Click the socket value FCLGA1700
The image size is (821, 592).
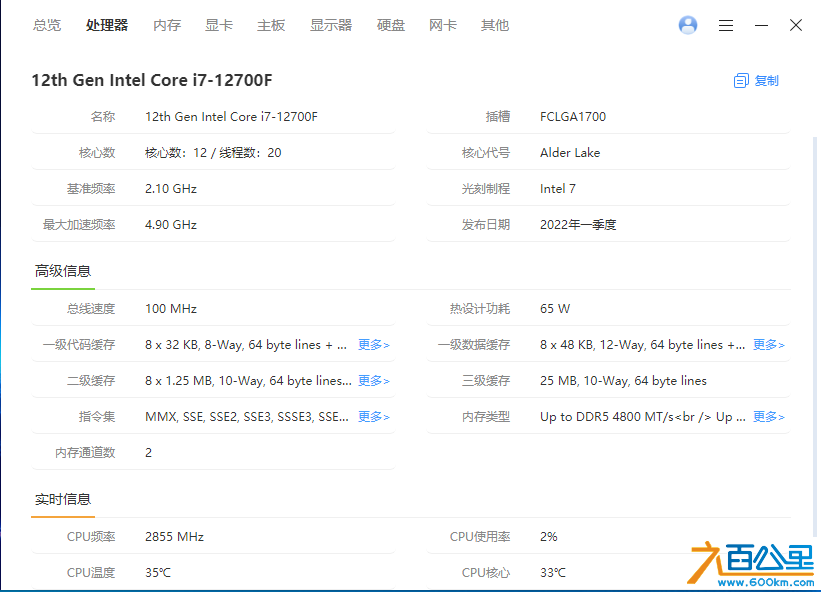pyautogui.click(x=573, y=117)
